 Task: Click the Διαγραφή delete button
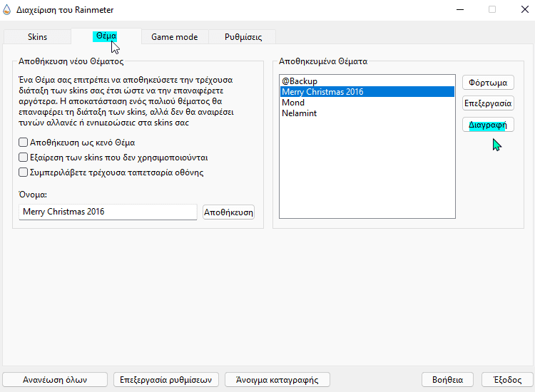coord(488,125)
